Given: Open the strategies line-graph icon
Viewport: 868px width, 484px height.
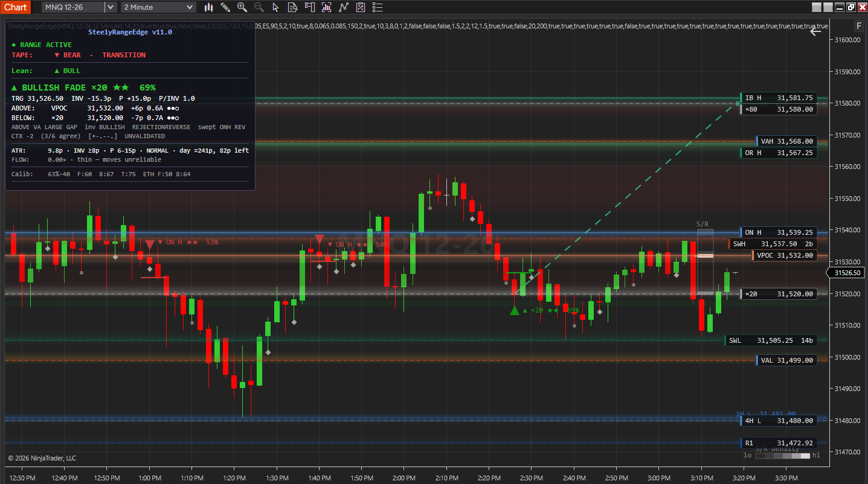Looking at the screenshot, I should [x=344, y=7].
